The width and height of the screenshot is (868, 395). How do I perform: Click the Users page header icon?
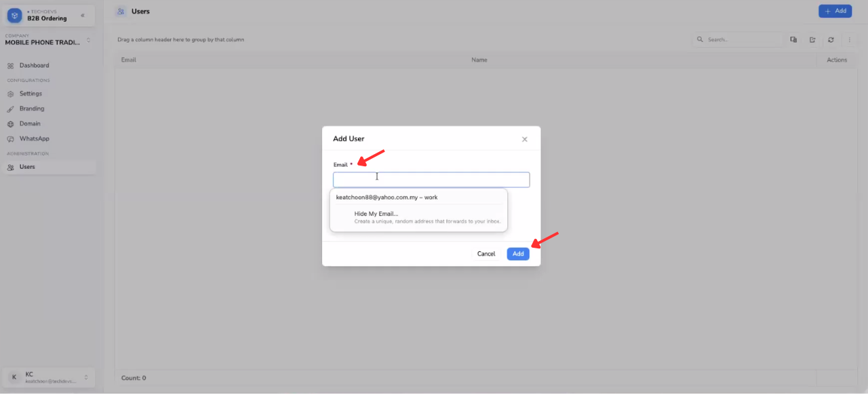(121, 12)
